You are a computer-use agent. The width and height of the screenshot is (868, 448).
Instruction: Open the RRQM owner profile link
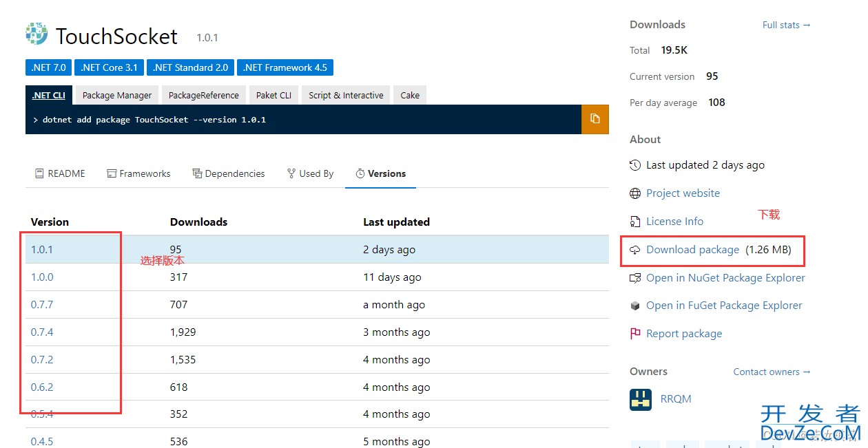[x=676, y=399]
